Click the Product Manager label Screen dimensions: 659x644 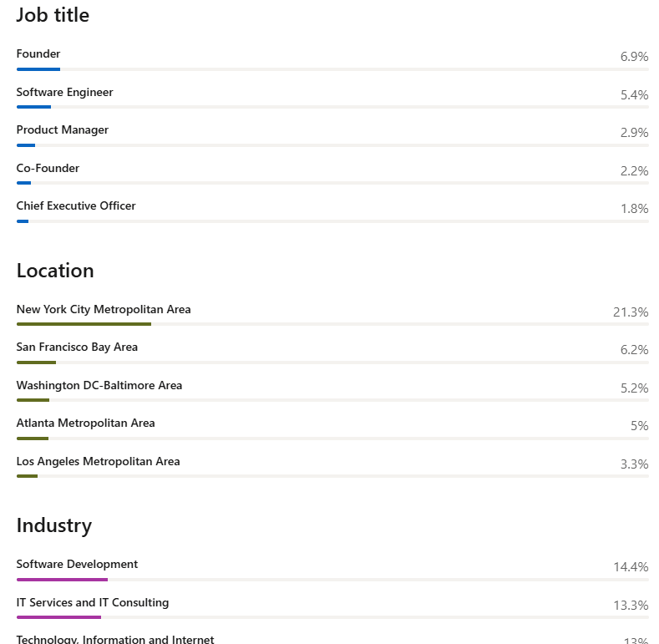coord(63,130)
